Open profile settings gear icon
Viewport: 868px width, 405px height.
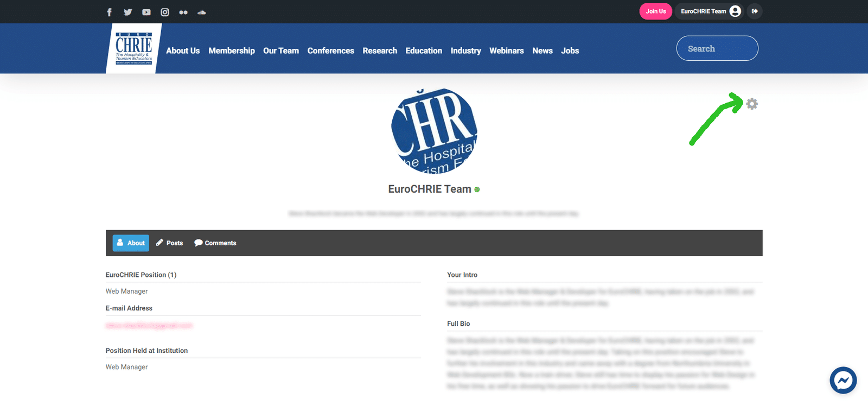coord(752,104)
